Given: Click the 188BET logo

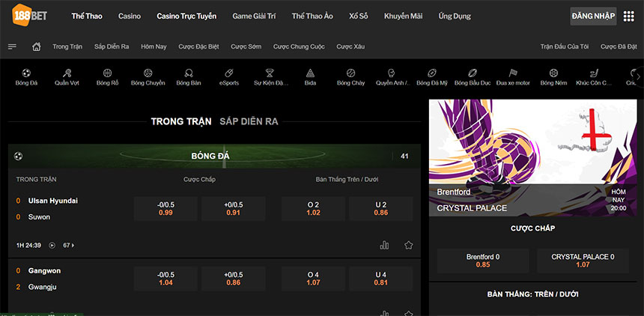Looking at the screenshot, I should (29, 15).
